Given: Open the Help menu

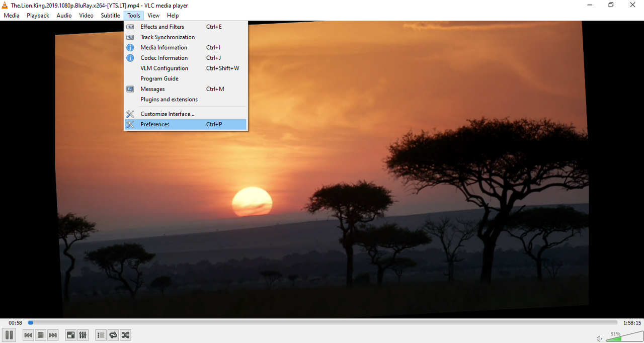Looking at the screenshot, I should (x=173, y=16).
